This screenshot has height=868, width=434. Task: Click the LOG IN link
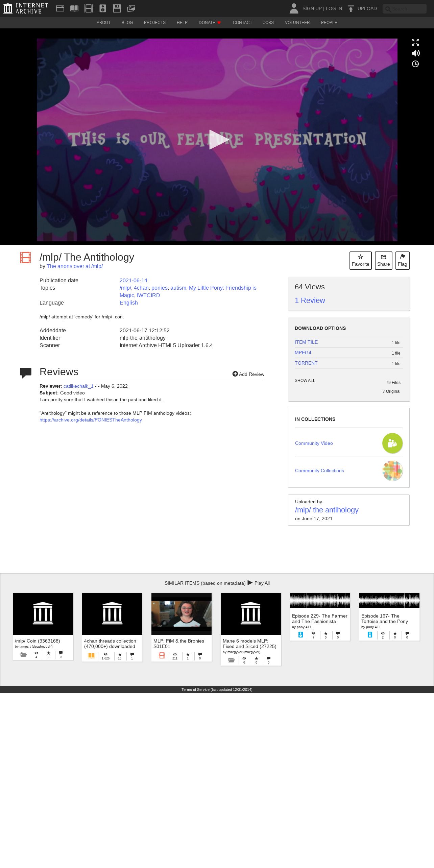[x=334, y=8]
